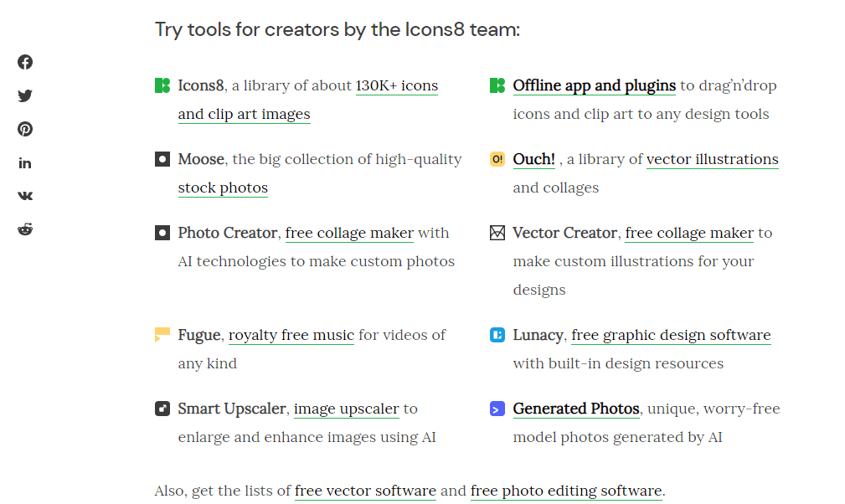Share the page on VK

[25, 196]
